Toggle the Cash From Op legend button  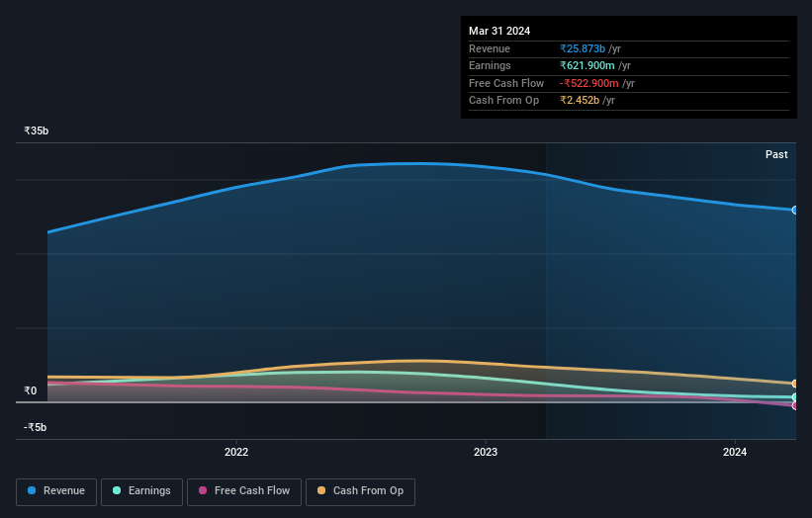[x=360, y=491]
